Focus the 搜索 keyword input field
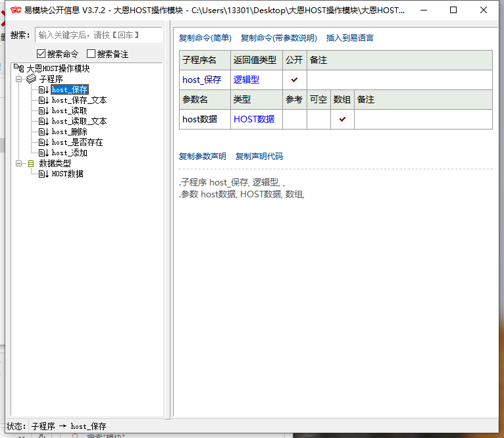Screen dimensions: 504x438 pos(97,35)
